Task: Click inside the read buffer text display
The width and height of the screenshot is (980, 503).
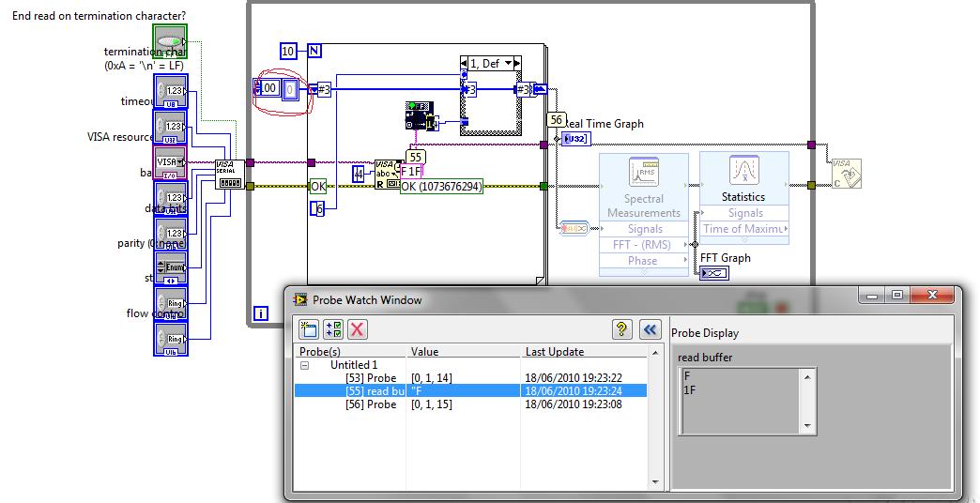Action: tap(740, 401)
